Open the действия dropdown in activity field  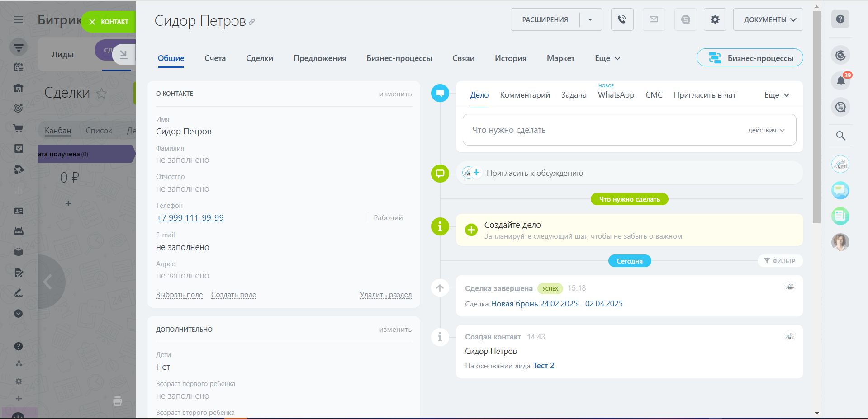tap(766, 130)
